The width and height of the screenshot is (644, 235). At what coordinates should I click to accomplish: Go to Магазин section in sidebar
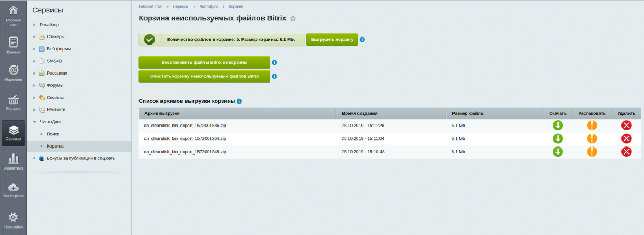tap(13, 102)
